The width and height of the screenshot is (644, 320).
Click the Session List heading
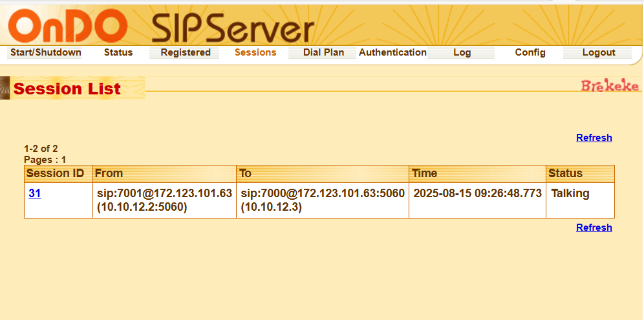coord(67,89)
